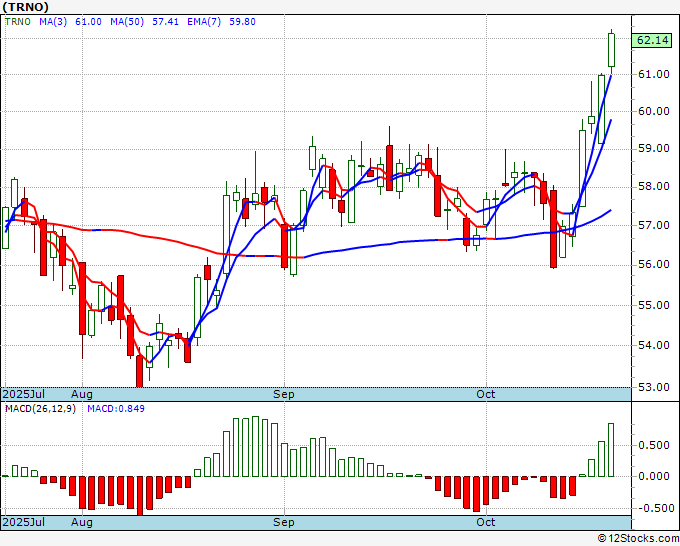Click the 54.00 price axis label

(654, 345)
